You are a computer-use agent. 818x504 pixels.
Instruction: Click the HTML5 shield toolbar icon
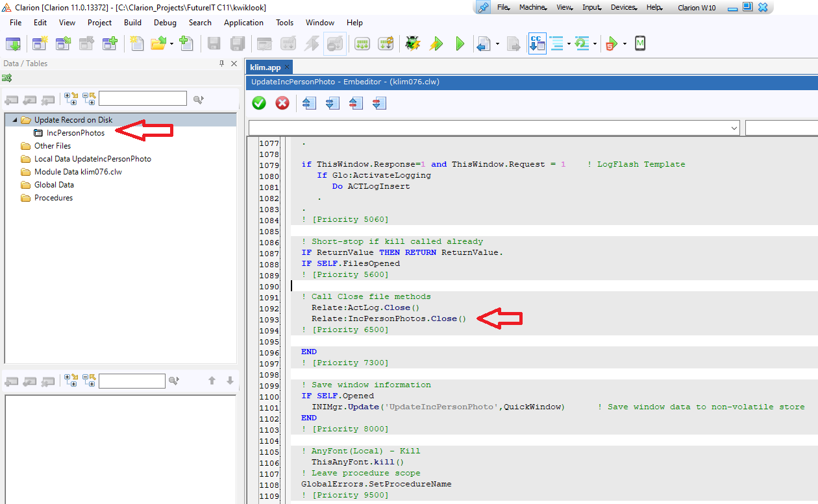point(611,43)
